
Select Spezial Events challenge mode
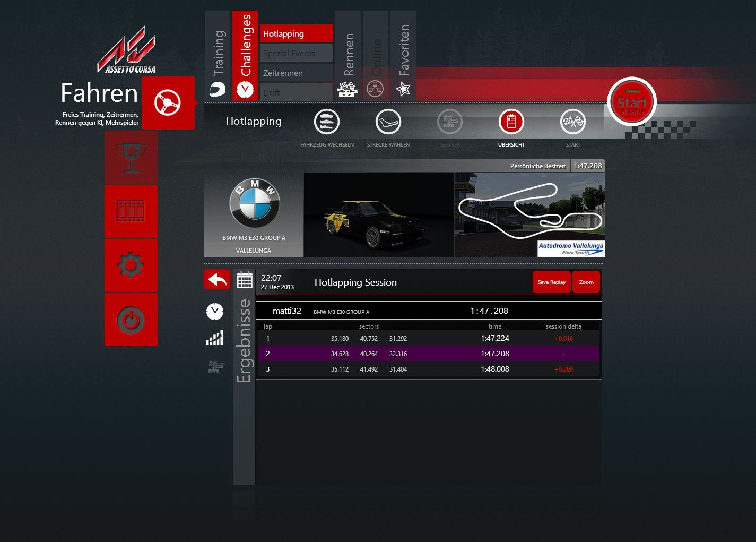[297, 53]
